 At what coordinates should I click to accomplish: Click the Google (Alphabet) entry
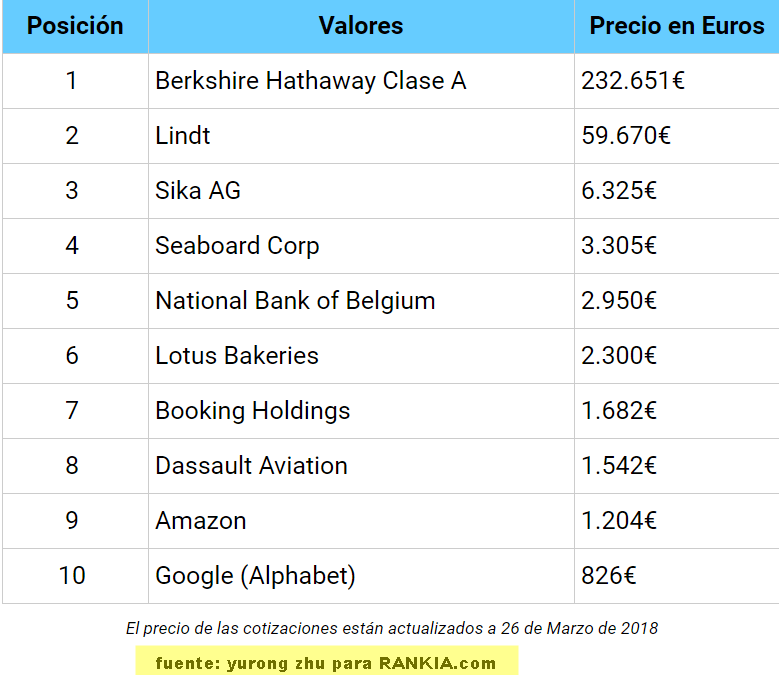click(255, 576)
